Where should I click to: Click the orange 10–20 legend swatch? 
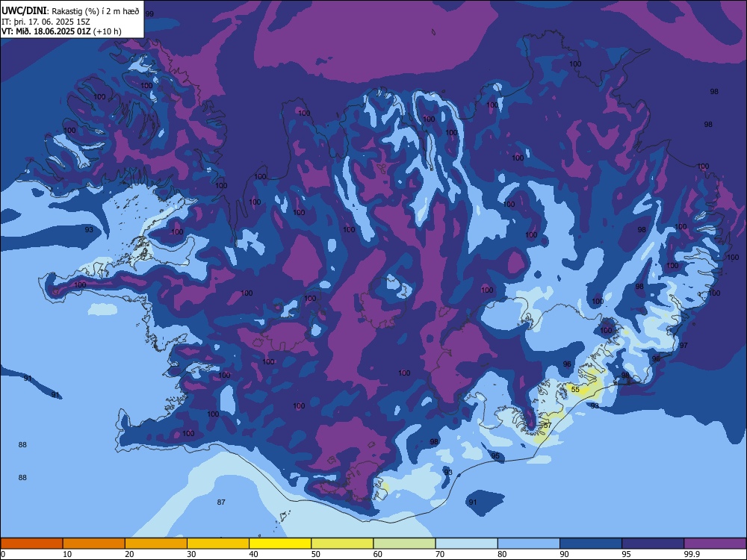(x=94, y=544)
